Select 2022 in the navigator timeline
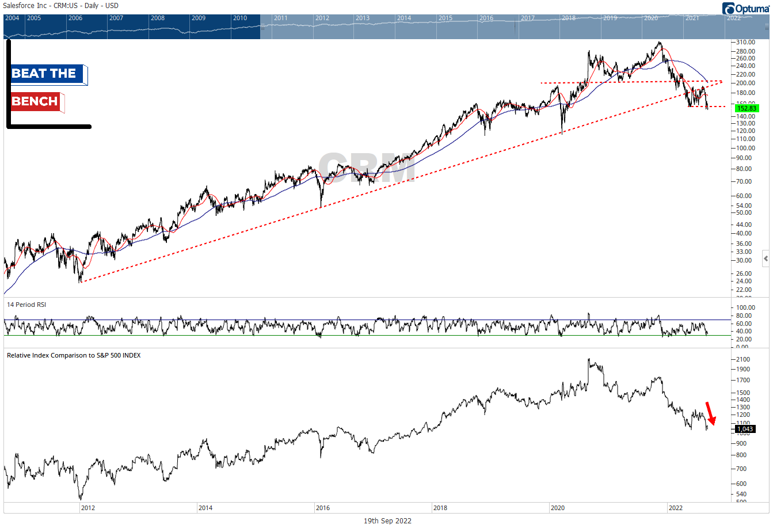The height and width of the screenshot is (532, 773). [x=734, y=18]
